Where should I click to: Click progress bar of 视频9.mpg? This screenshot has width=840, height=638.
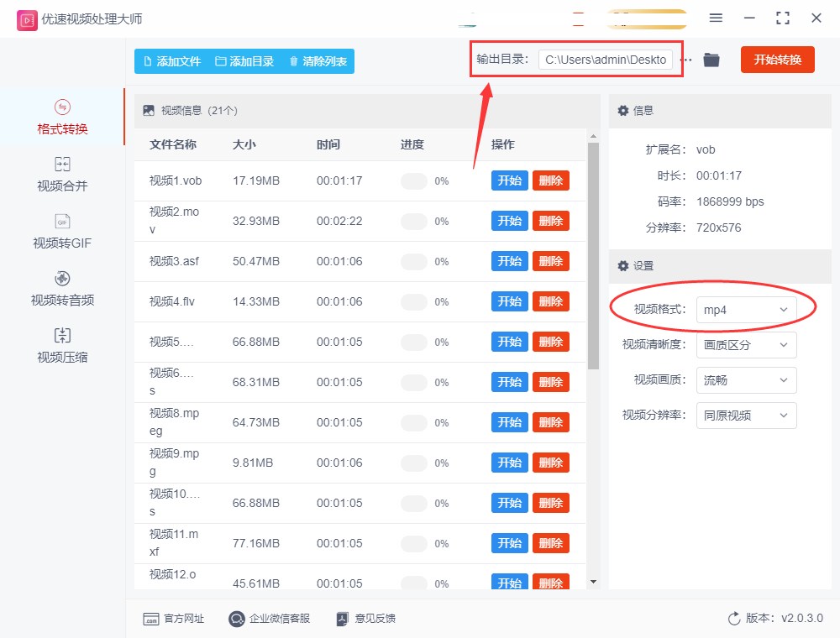click(413, 463)
